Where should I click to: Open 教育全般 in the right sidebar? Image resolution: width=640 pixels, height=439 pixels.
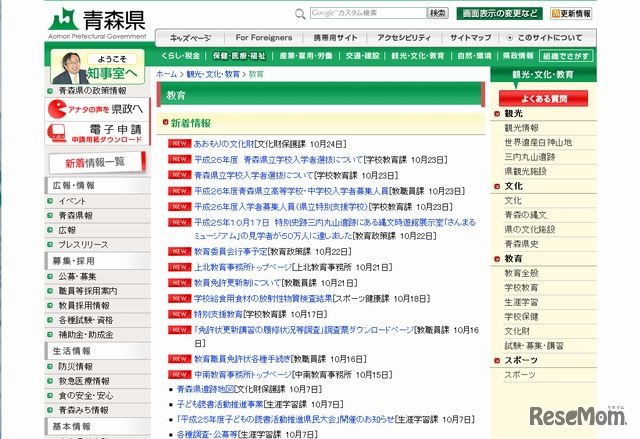coord(521,273)
